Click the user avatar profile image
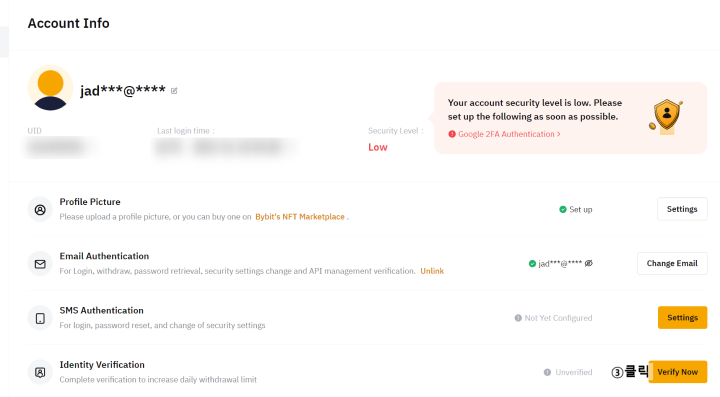 coord(51,88)
